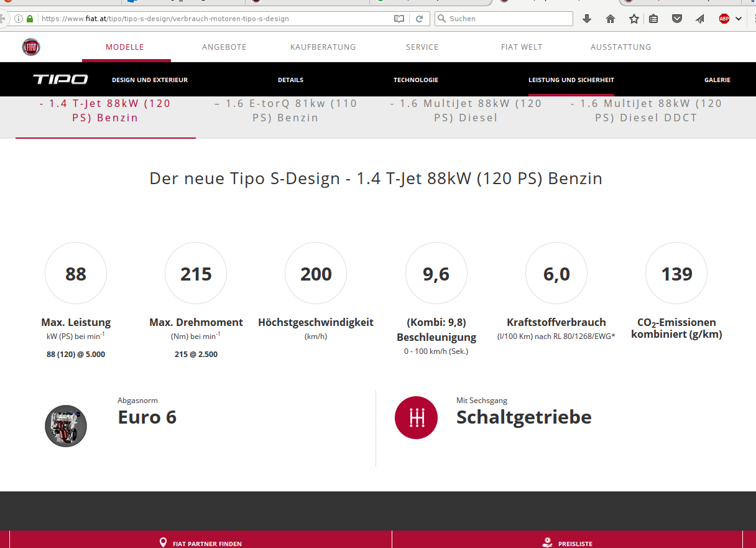
Task: Expand the dropdown arrow beside ABP
Action: point(739,19)
